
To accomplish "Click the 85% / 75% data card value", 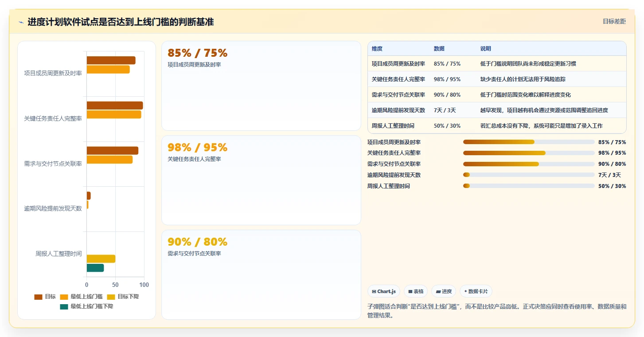I will 197,53.
